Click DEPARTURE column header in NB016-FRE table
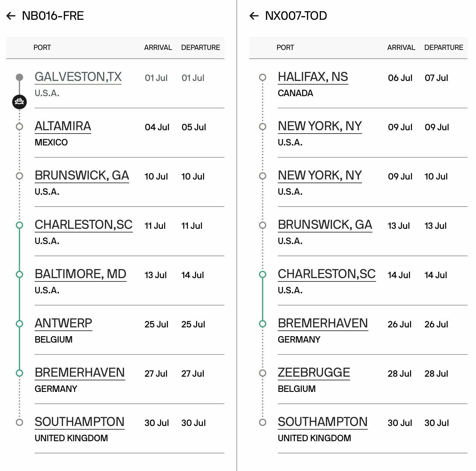This screenshot has width=476, height=471. pos(201,47)
